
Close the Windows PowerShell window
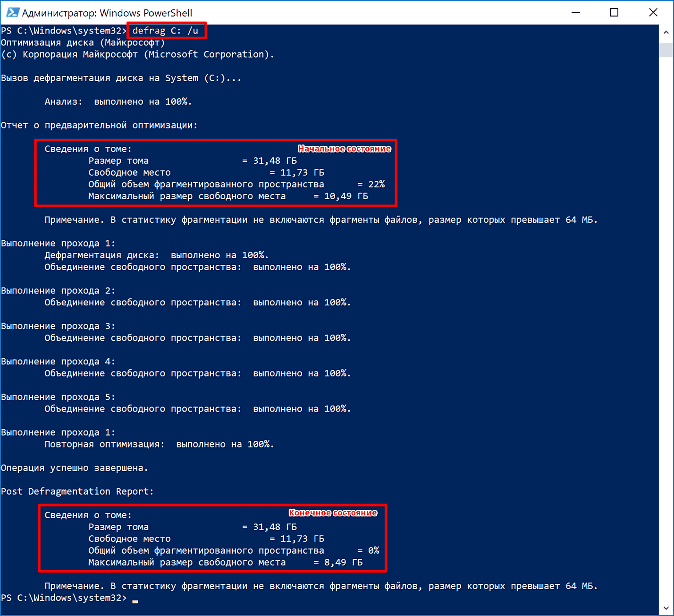click(x=653, y=13)
